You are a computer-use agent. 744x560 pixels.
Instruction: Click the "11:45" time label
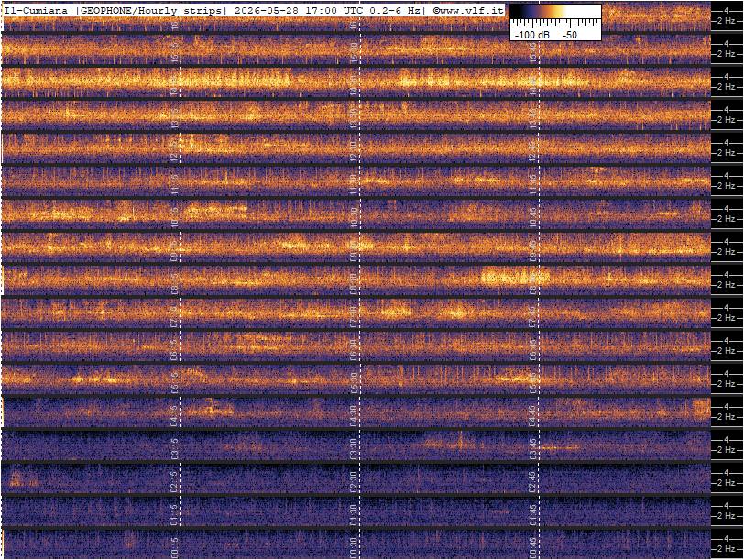pyautogui.click(x=533, y=184)
